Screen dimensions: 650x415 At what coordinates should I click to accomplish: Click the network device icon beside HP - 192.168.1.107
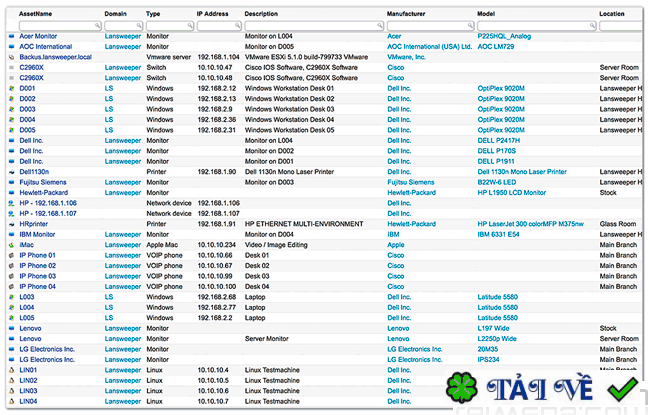coord(12,214)
